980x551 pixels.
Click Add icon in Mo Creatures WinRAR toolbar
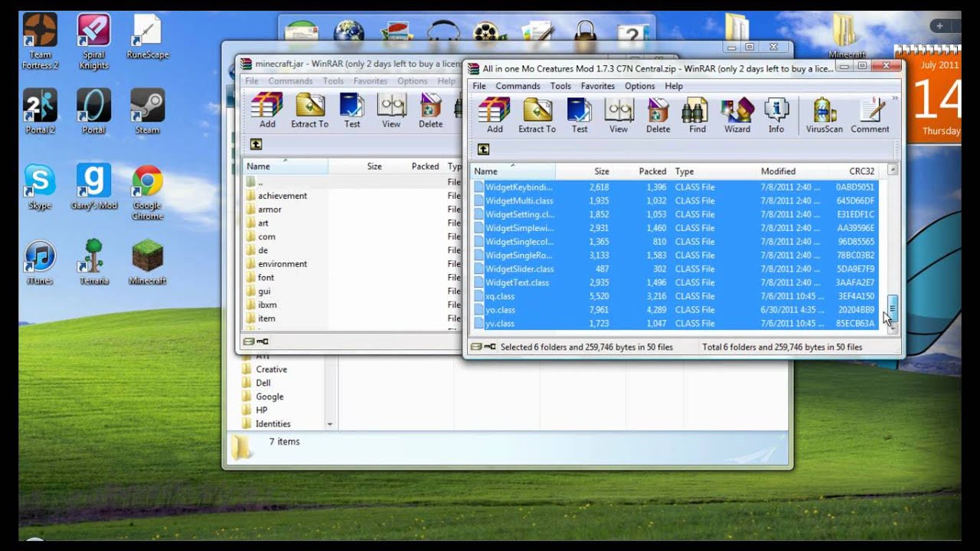[495, 116]
